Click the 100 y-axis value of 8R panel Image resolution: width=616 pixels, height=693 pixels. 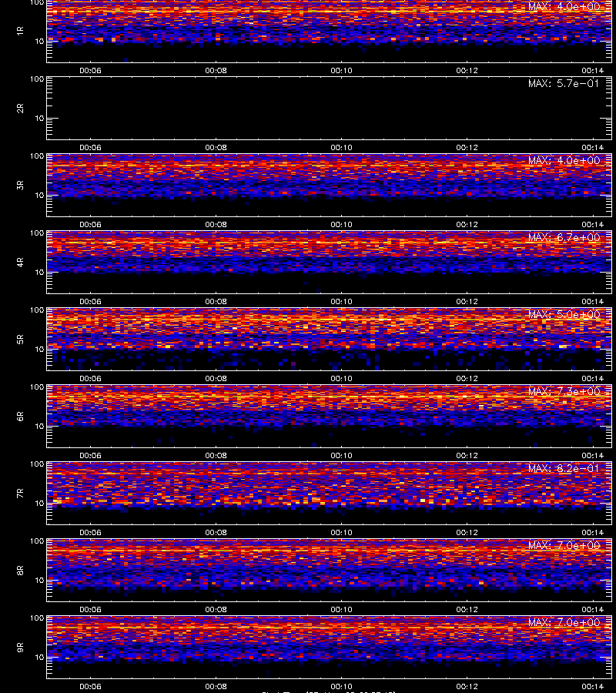pyautogui.click(x=37, y=541)
